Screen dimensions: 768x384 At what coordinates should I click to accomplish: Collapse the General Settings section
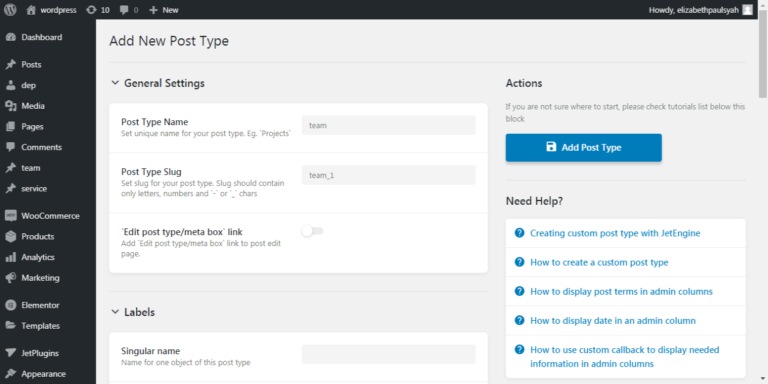click(115, 83)
